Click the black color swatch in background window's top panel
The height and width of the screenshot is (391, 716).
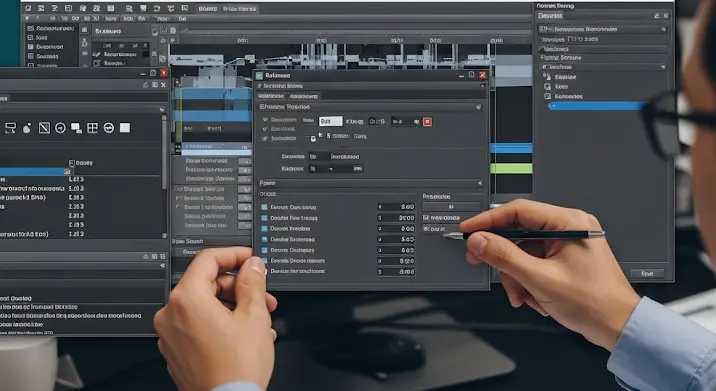pos(146,54)
